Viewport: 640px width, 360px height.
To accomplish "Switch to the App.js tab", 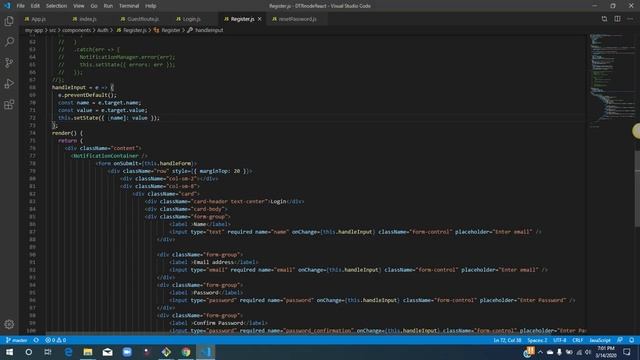I will [39, 19].
